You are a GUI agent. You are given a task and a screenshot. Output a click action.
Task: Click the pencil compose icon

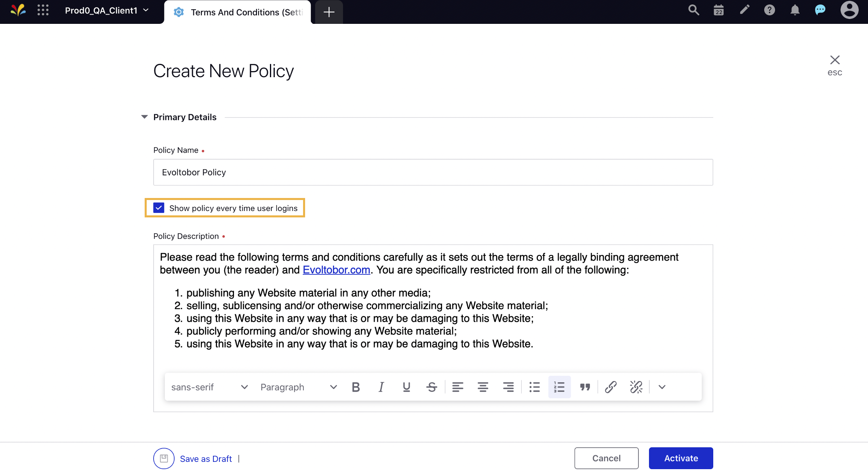[x=744, y=10]
